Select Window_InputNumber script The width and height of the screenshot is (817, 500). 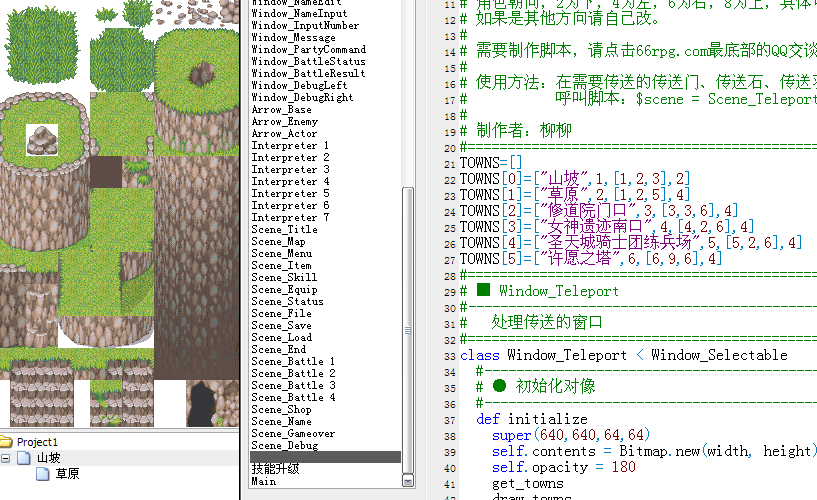coord(305,26)
